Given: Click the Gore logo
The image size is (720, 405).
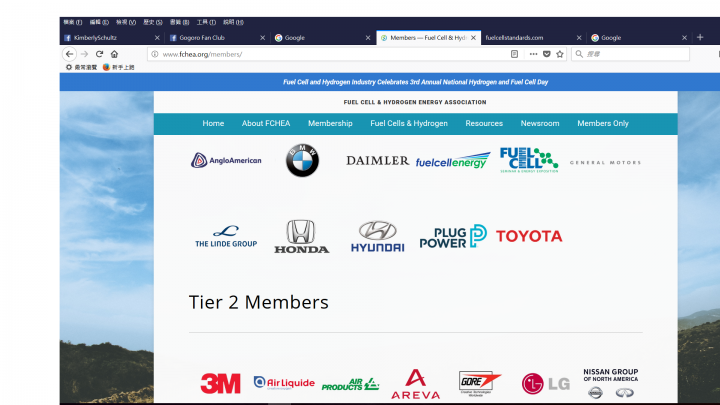Looking at the screenshot, I should pyautogui.click(x=479, y=383).
